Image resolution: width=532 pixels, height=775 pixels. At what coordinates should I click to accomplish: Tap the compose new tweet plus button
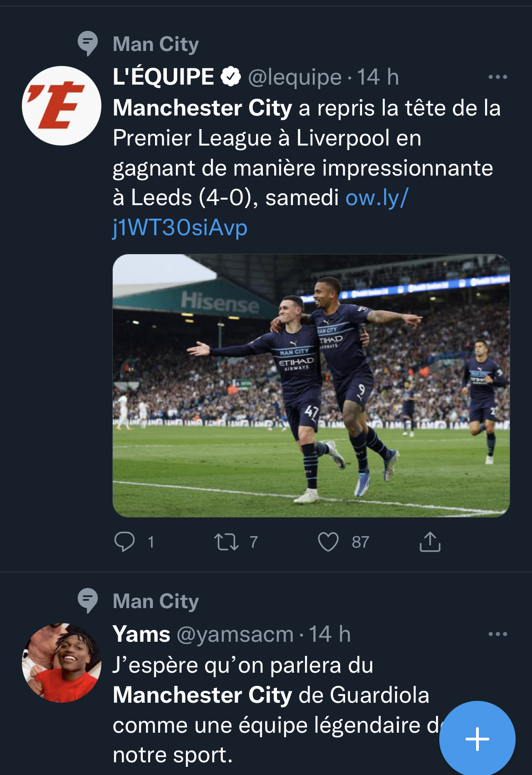pos(477,739)
